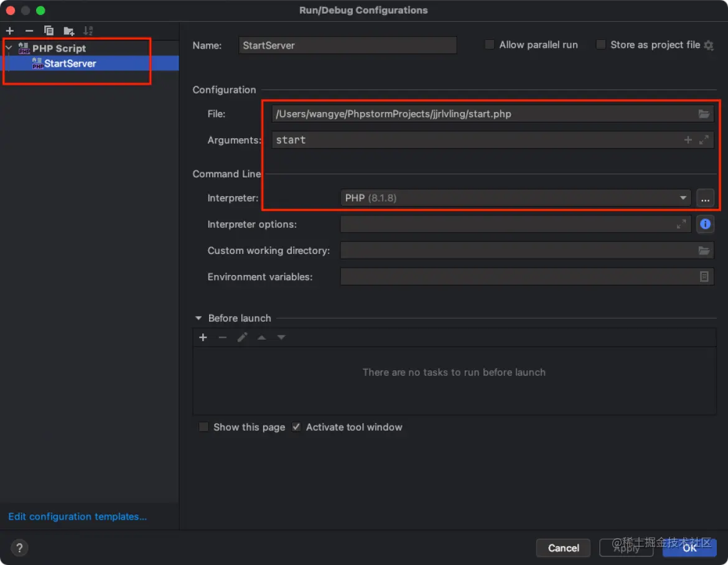Open interpreter settings ellipsis button
Image resolution: width=728 pixels, height=565 pixels.
coord(705,198)
